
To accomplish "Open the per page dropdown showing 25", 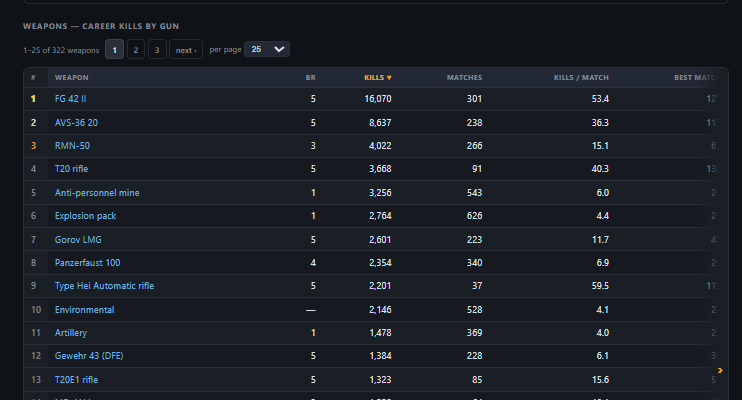I will 267,49.
